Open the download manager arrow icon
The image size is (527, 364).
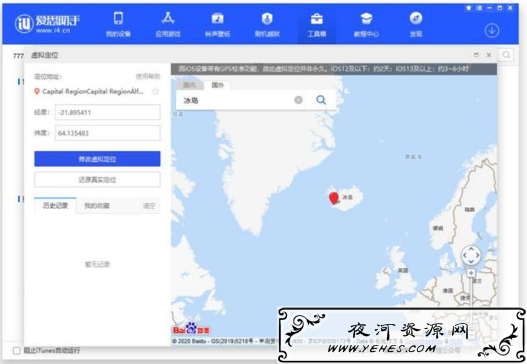tap(492, 31)
